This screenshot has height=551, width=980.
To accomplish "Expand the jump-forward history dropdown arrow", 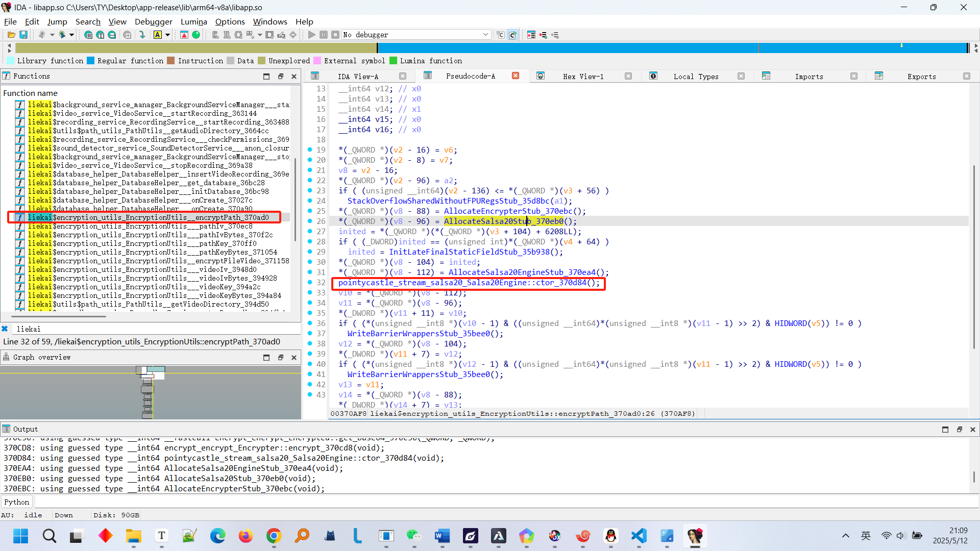I will coord(72,35).
